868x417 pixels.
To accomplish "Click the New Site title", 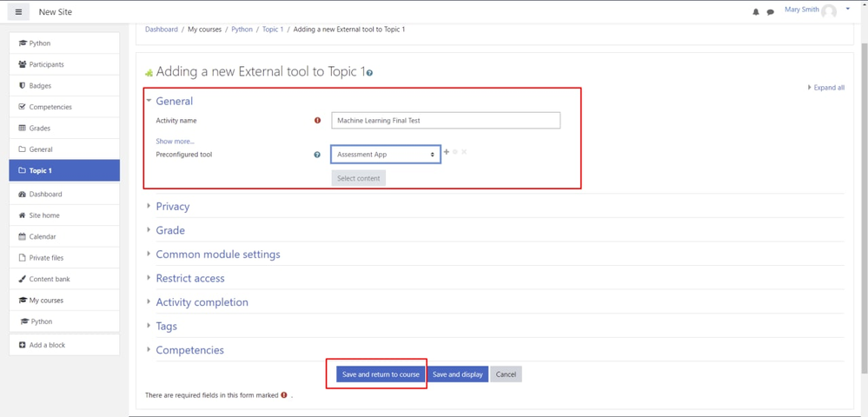I will (56, 12).
